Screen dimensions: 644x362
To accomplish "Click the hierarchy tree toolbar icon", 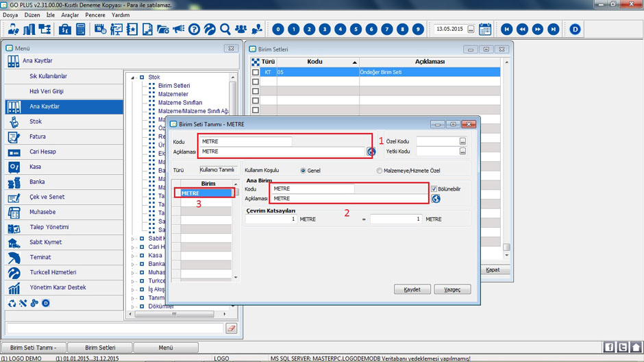I will [x=45, y=29].
